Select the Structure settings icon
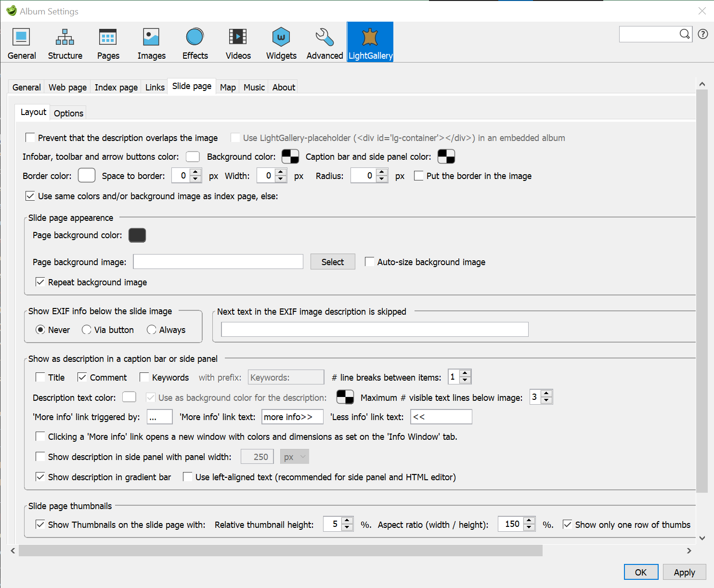The height and width of the screenshot is (588, 714). pyautogui.click(x=65, y=42)
